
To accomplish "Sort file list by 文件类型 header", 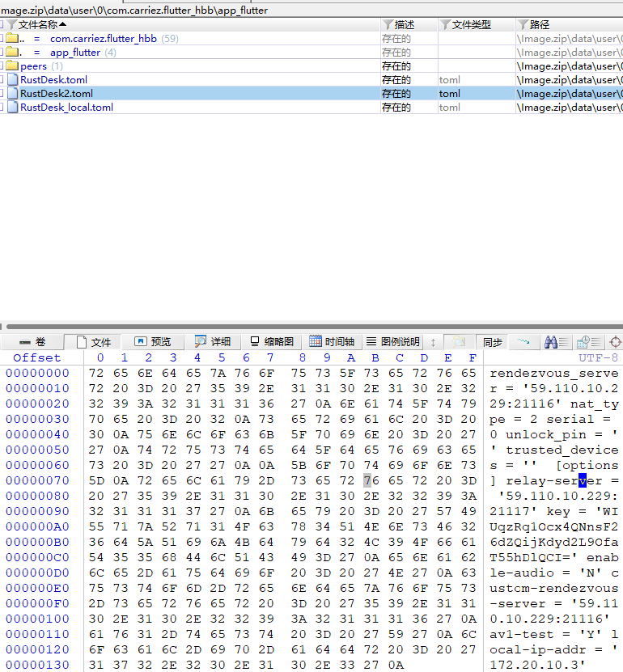I will pos(471,25).
